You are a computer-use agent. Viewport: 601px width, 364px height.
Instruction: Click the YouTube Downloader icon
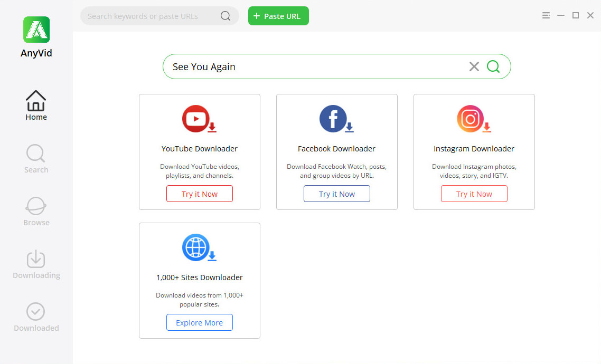tap(199, 119)
